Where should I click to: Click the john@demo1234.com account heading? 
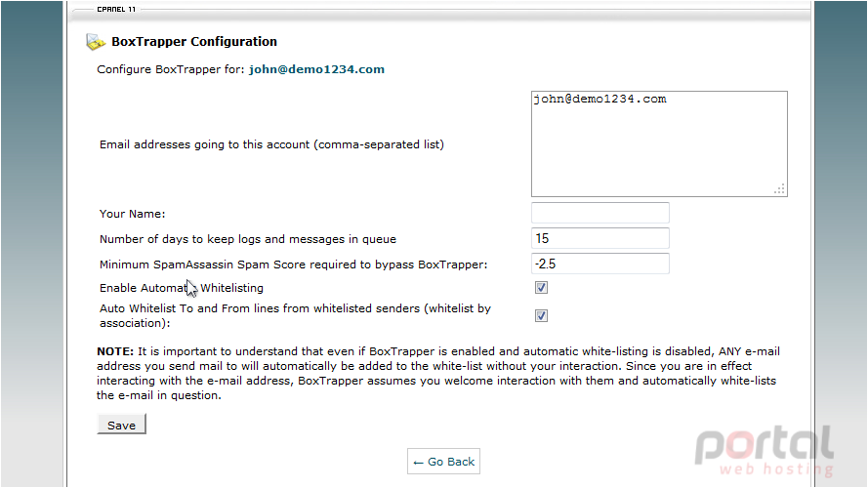(316, 69)
